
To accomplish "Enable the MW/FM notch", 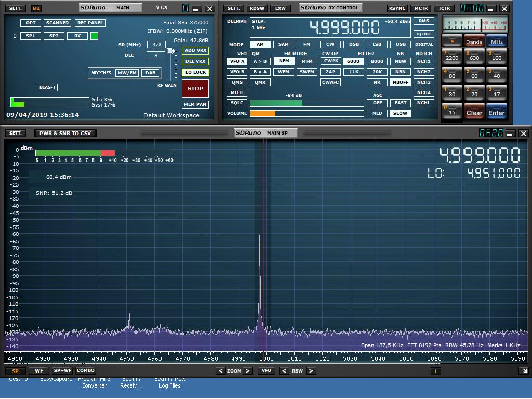I will [127, 73].
